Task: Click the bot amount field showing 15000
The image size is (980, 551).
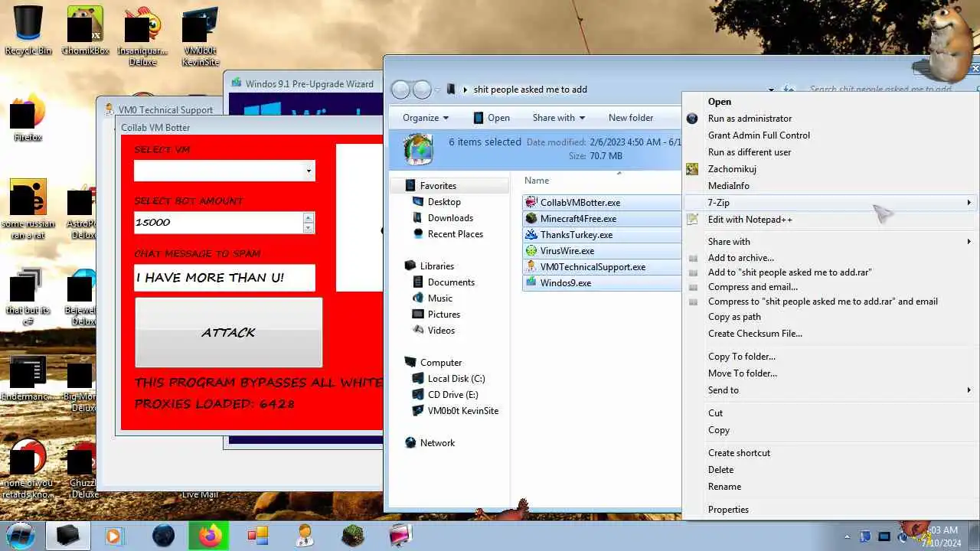Action: [x=219, y=223]
